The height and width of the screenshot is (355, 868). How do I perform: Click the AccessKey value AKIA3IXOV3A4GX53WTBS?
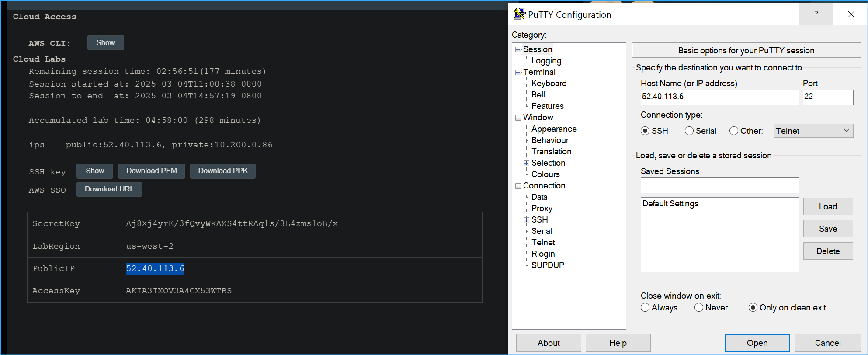pyautogui.click(x=179, y=291)
